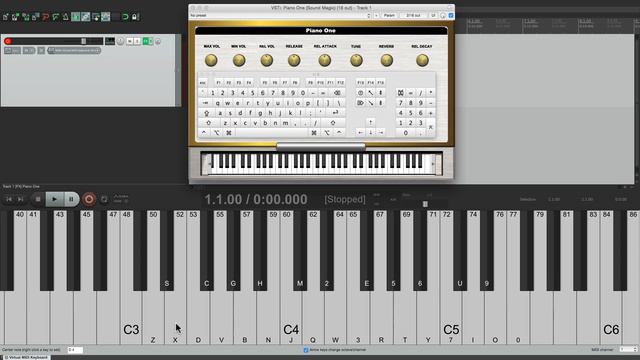This screenshot has width=640, height=360.
Task: Click the REVERB knob
Action: click(x=387, y=60)
